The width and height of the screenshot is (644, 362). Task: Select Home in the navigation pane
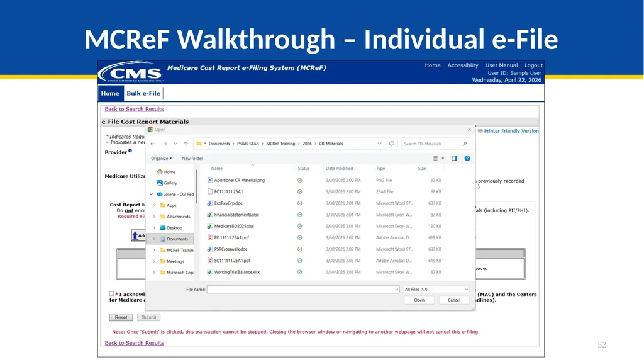[166, 172]
